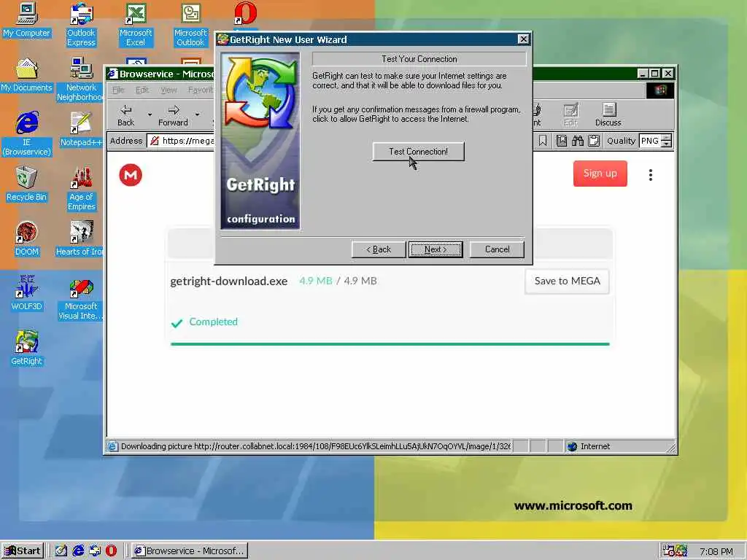Viewport: 747px width, 560px height.
Task: Open Microsoft Visual InterDev shortcut
Action: point(80,300)
